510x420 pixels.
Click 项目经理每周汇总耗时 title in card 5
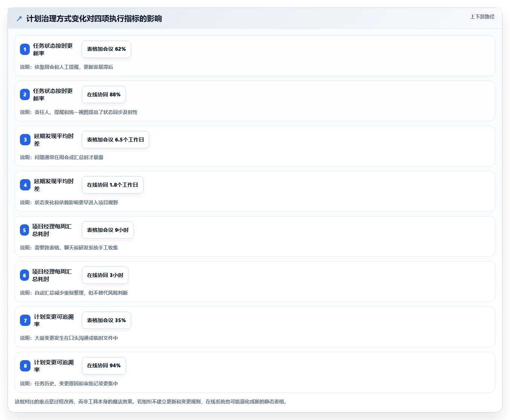[x=52, y=230]
